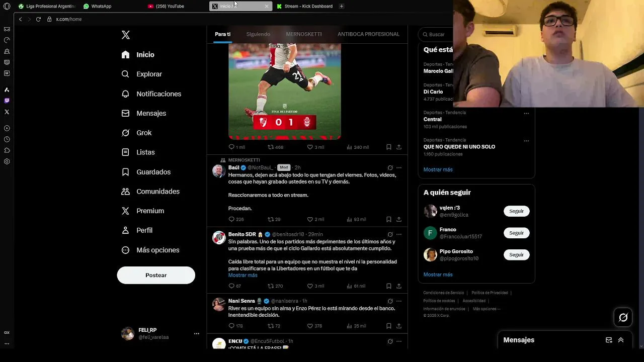Expand Mostrar más on Benito SDR post
The image size is (644, 362).
coord(243,275)
